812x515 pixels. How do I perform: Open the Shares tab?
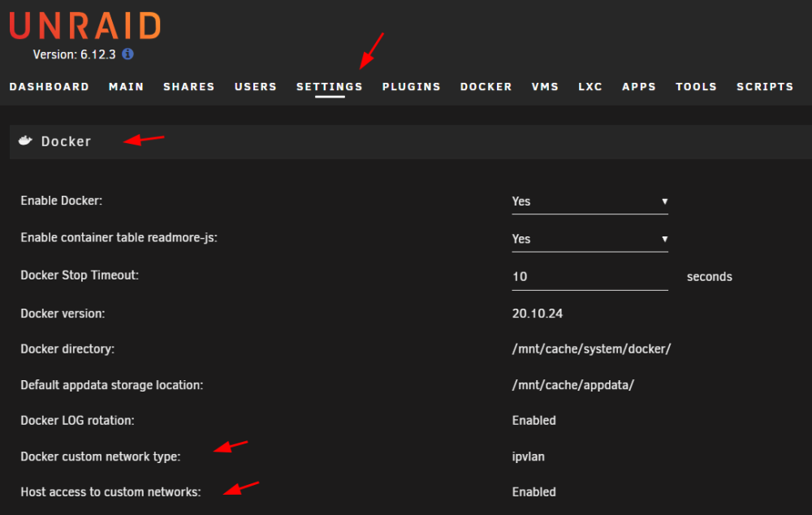tap(189, 87)
